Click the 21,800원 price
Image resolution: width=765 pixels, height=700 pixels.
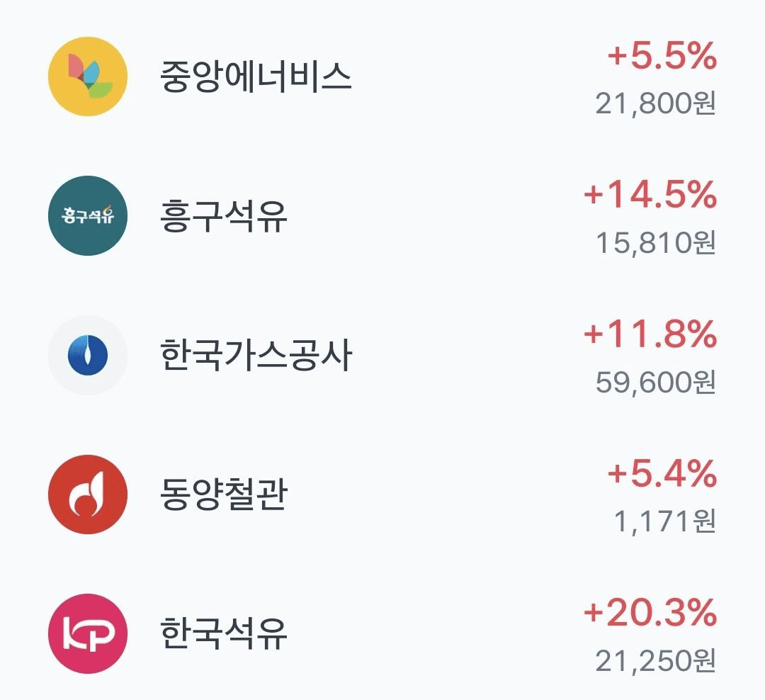click(656, 103)
